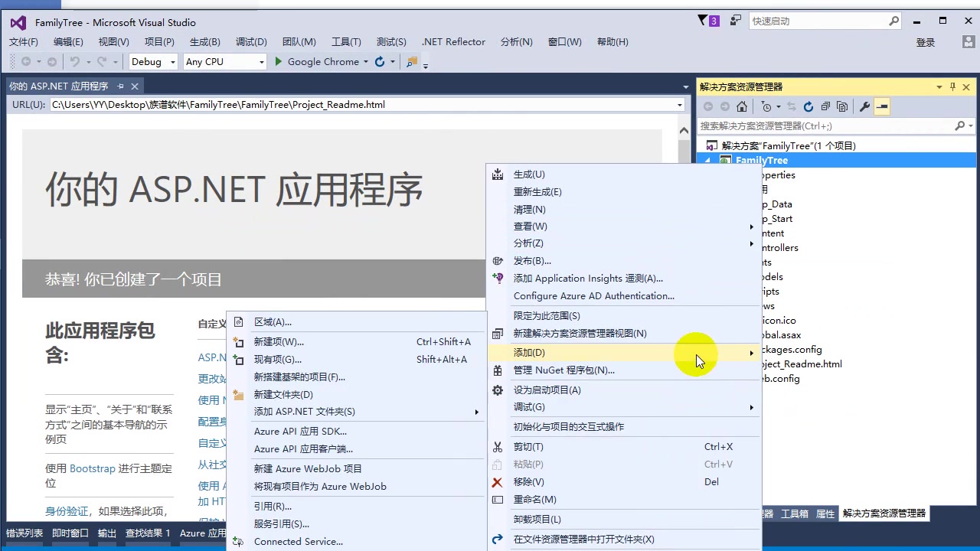Image resolution: width=980 pixels, height=551 pixels.
Task: Click 新建项(W) icon in submenu
Action: coord(238,342)
